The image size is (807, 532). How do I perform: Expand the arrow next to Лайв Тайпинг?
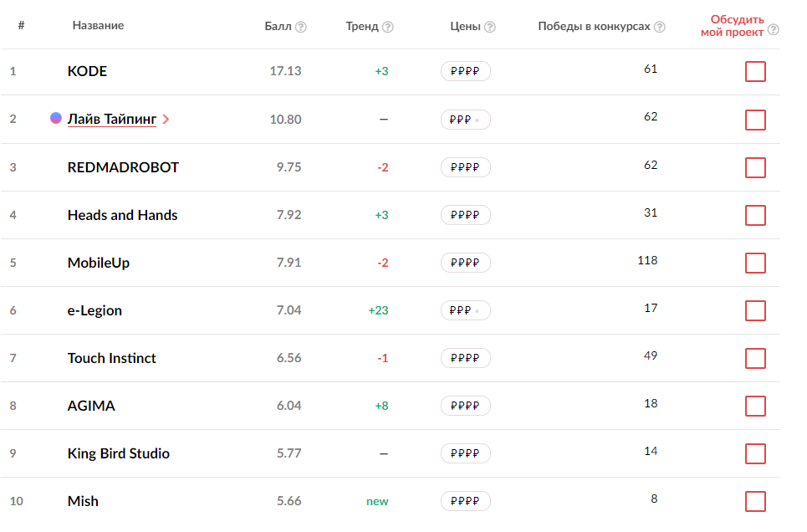tap(166, 120)
